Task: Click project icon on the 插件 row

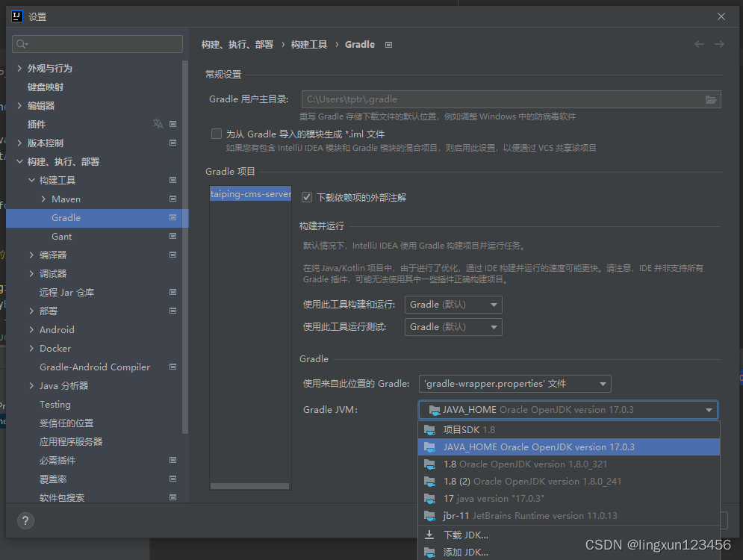Action: coord(173,124)
